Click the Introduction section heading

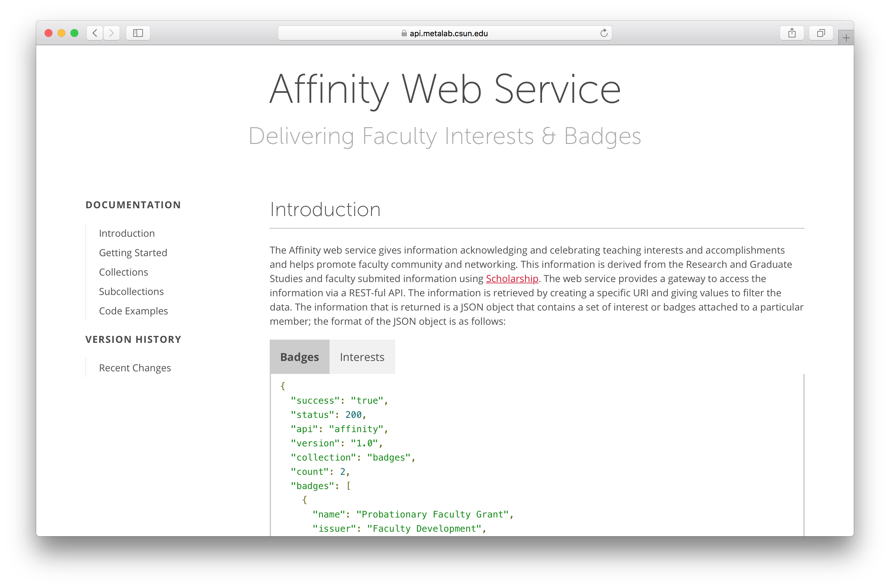coord(325,209)
